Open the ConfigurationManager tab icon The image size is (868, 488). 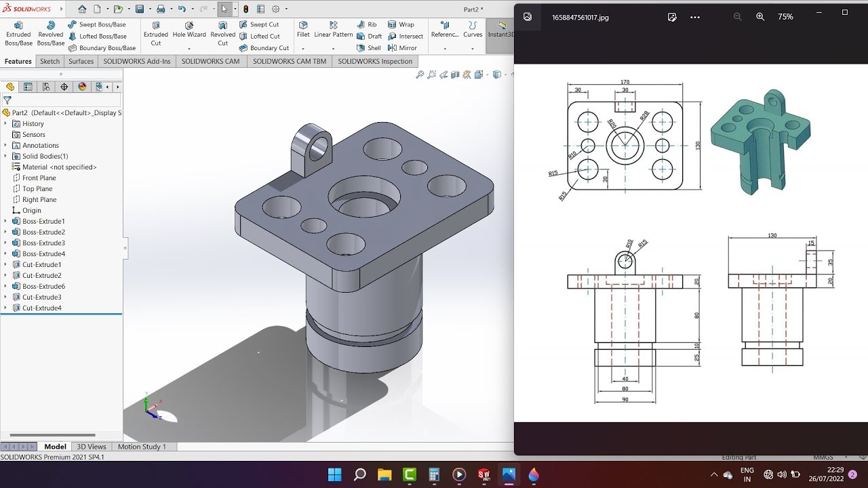pyautogui.click(x=46, y=87)
